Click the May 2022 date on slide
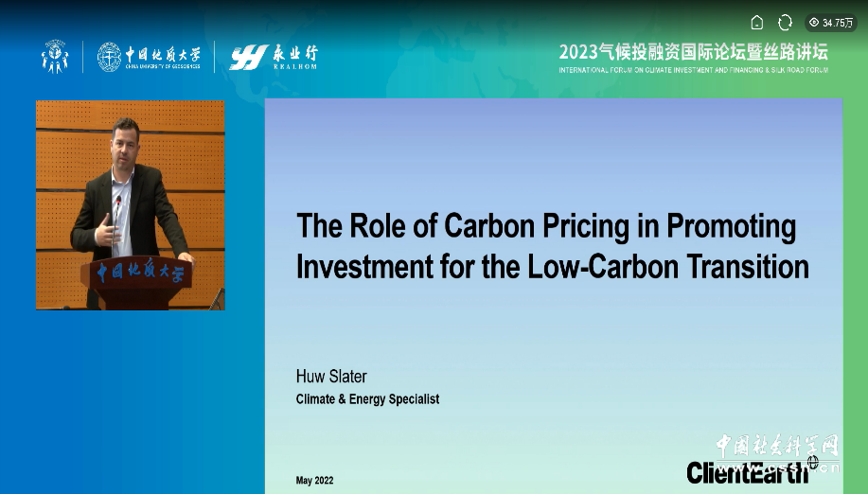The image size is (868, 494). (314, 480)
